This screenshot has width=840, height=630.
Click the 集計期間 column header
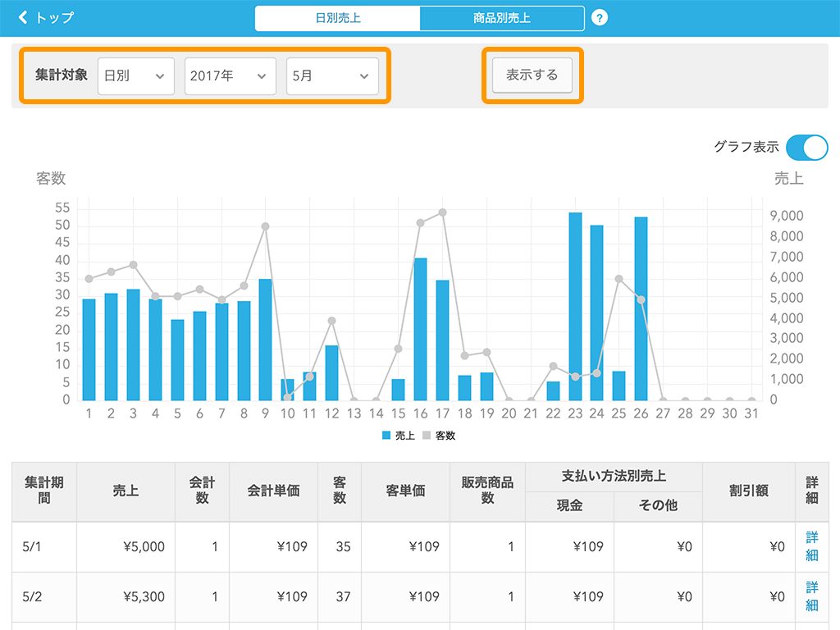(x=44, y=491)
